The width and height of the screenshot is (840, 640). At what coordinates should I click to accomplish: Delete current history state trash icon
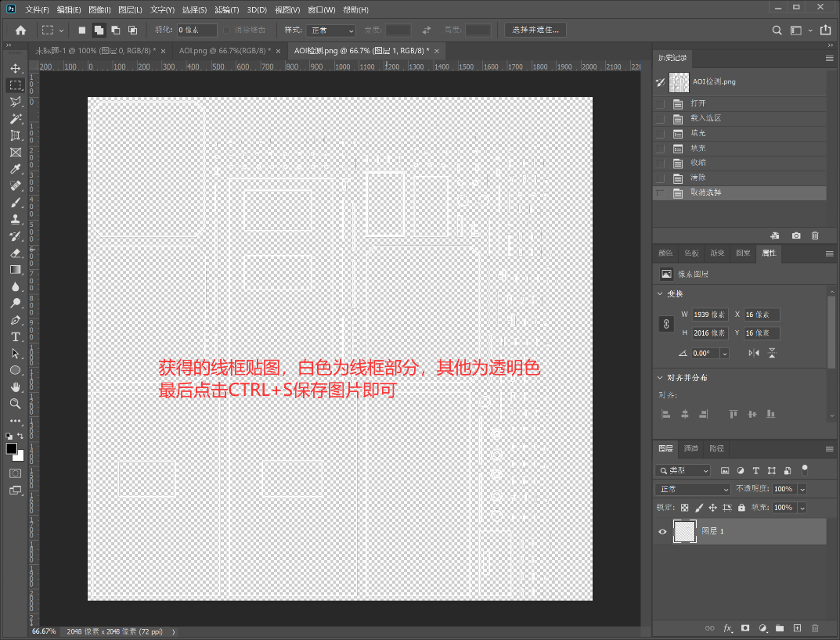[x=815, y=236]
